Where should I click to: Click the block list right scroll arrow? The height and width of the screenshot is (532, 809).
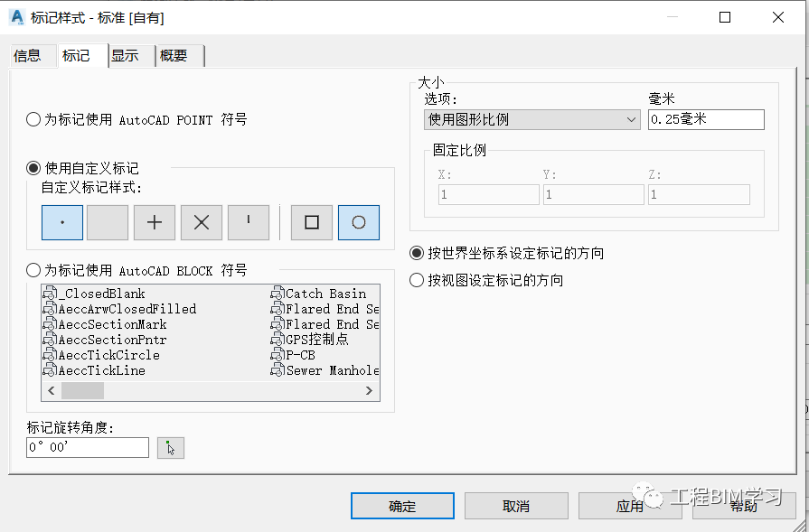tap(369, 391)
